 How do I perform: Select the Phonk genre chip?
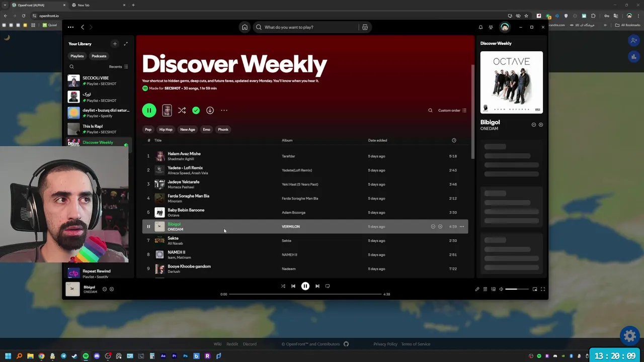click(x=223, y=130)
